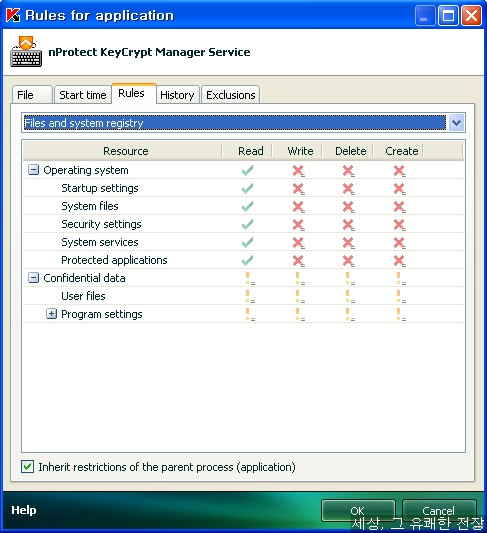
Task: Click Create deny icon for System files
Action: [399, 206]
